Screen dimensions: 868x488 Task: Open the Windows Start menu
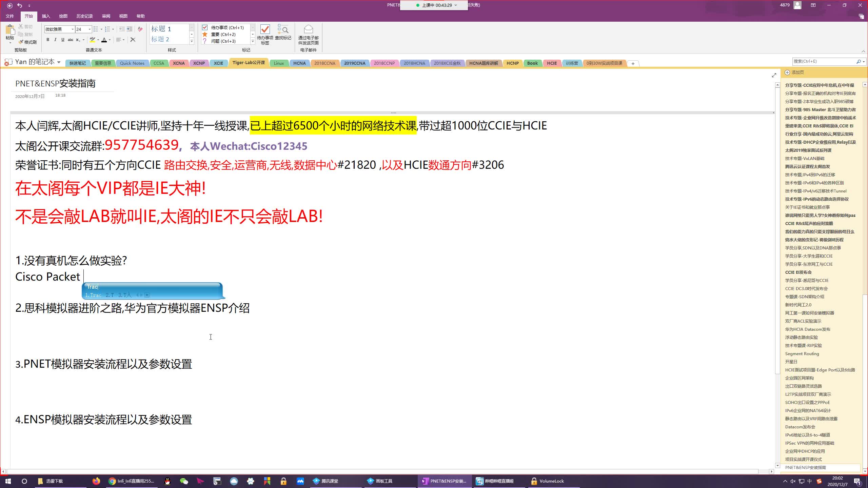tap(8, 481)
